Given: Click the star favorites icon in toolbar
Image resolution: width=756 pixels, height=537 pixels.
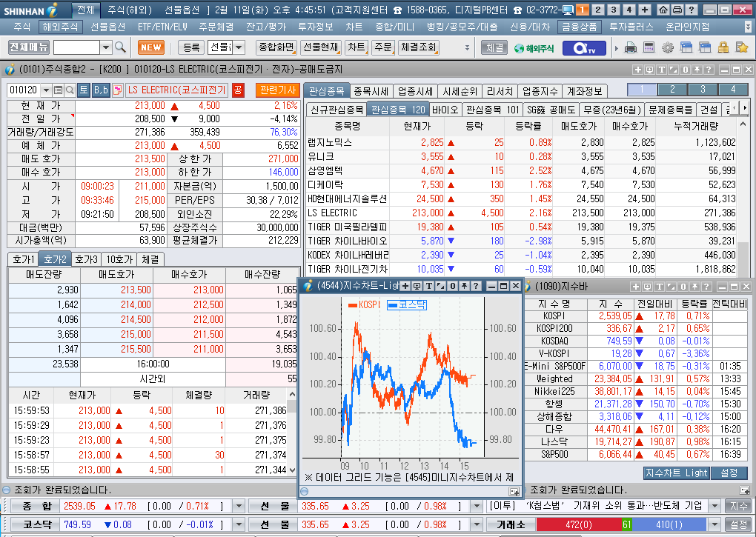Looking at the screenshot, I should pos(741,47).
